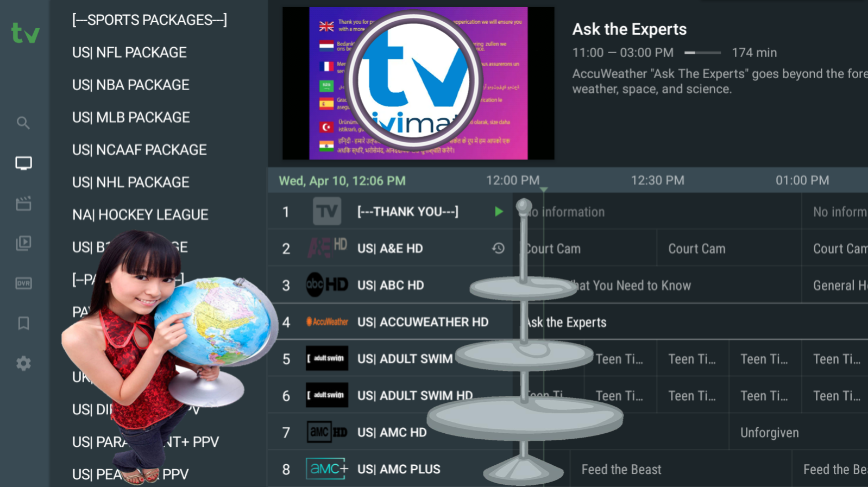The image size is (868, 487).
Task: Open the bookmarks favorites icon
Action: (x=23, y=324)
